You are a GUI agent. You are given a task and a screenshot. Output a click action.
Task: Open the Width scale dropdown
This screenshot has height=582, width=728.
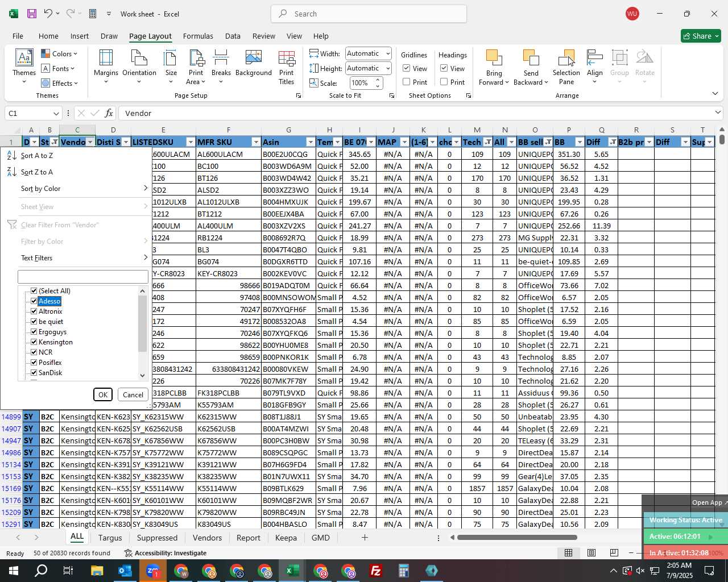click(x=388, y=53)
